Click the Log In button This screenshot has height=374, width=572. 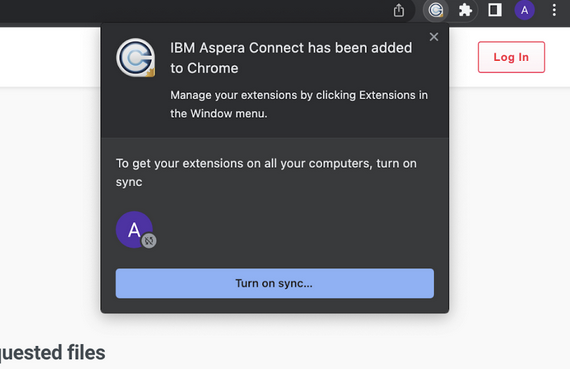coord(511,57)
